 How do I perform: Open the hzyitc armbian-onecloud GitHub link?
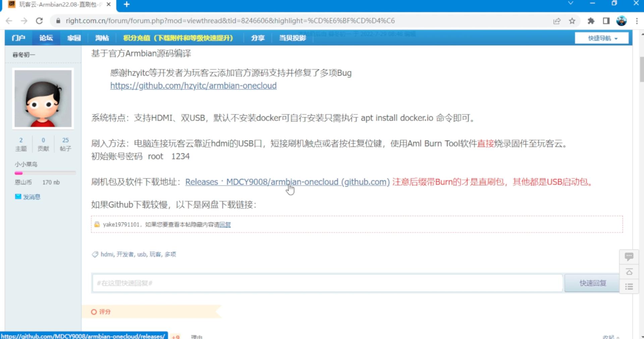tap(193, 86)
